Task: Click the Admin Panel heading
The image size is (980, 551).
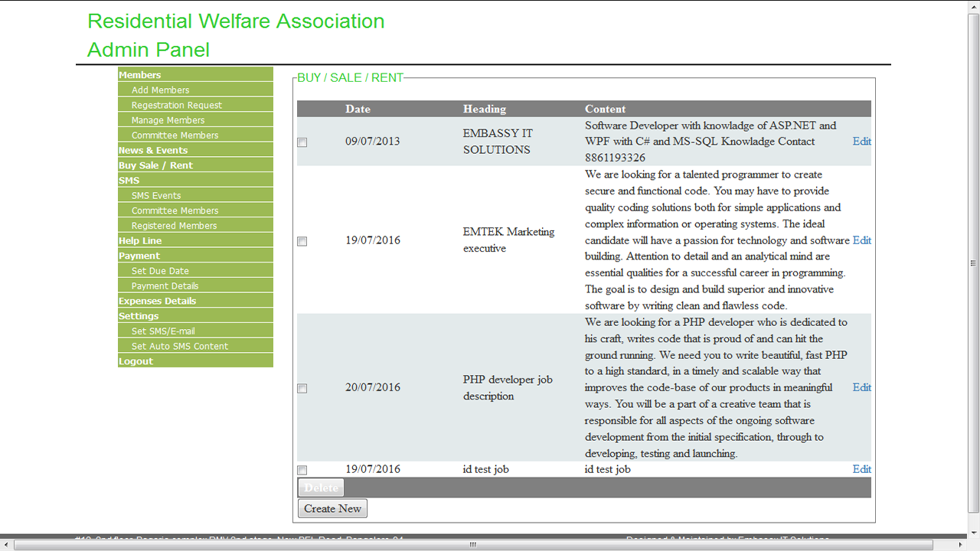Action: coord(149,51)
